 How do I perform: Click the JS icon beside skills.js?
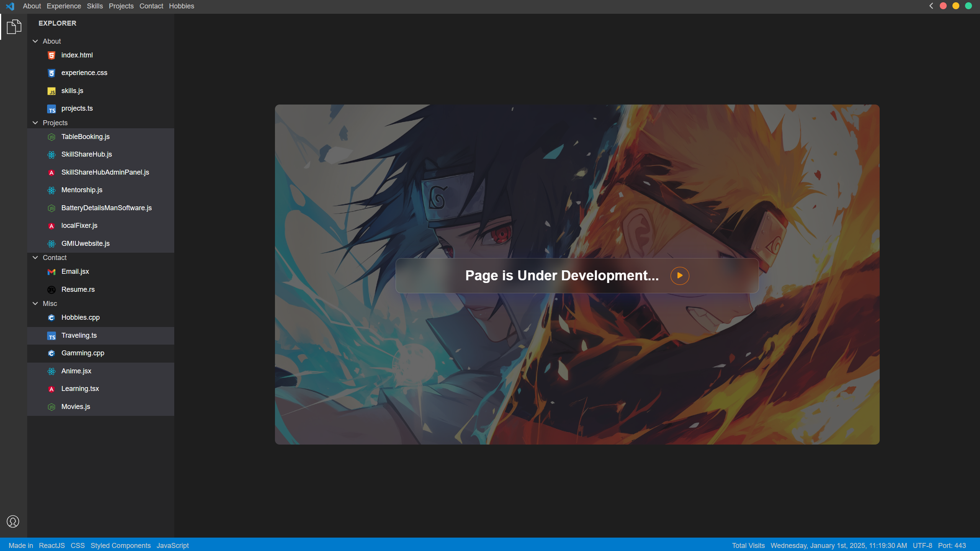(x=51, y=91)
